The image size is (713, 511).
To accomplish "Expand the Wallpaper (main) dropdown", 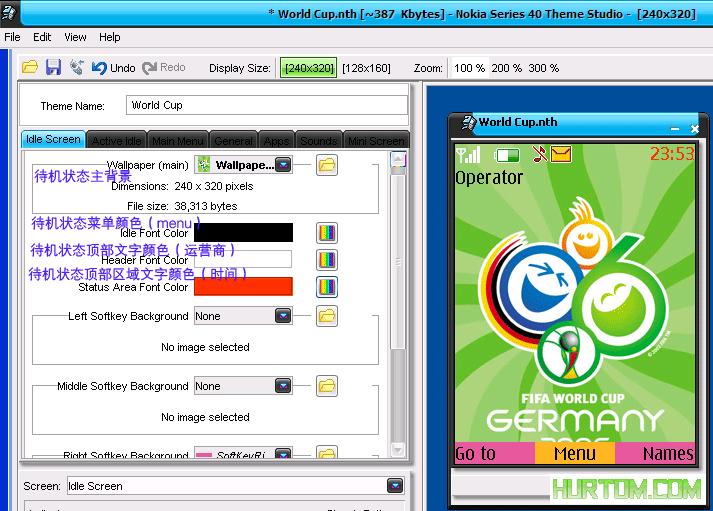I will pyautogui.click(x=283, y=165).
